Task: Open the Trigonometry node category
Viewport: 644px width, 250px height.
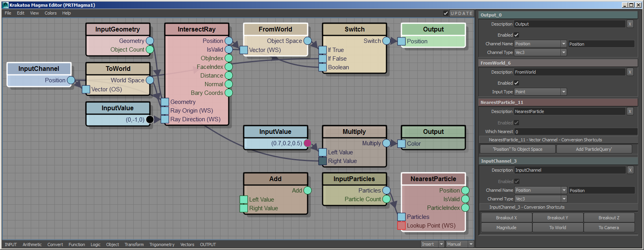Action: click(162, 244)
